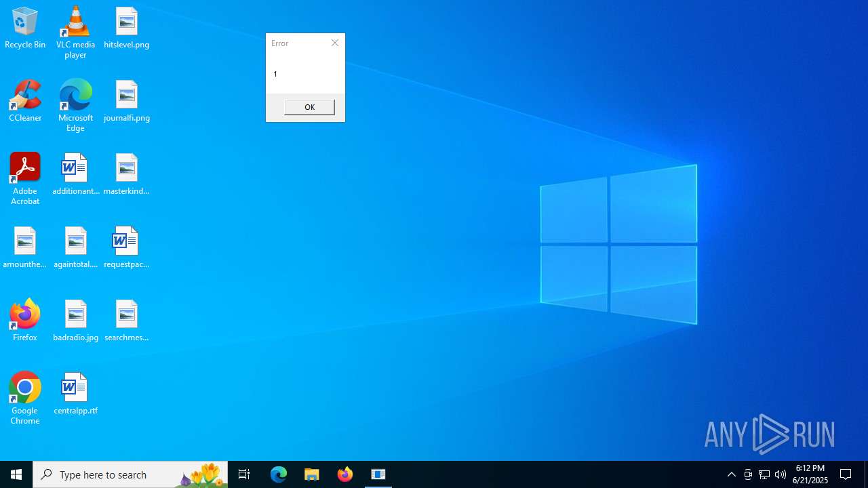Show hidden system tray icons

click(x=732, y=474)
